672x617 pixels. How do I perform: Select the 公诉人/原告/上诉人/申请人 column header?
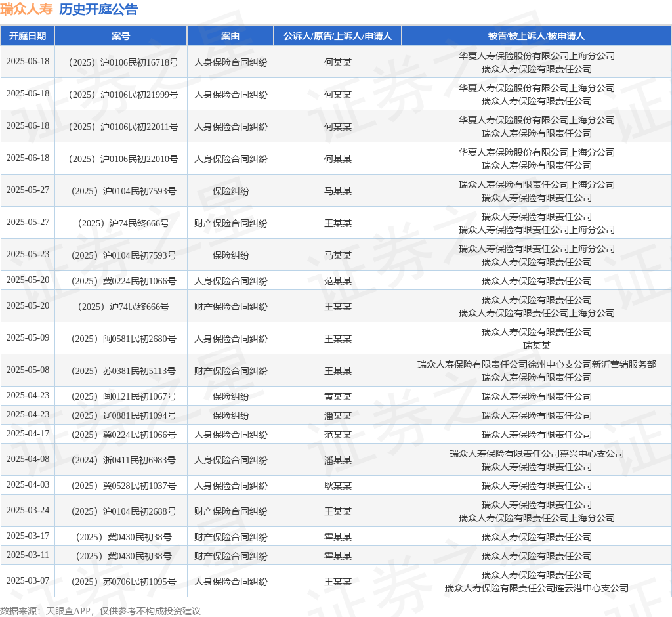coord(337,36)
